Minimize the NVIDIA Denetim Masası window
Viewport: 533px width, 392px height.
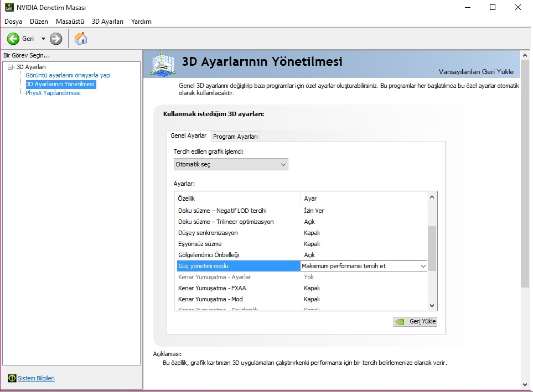pos(468,7)
